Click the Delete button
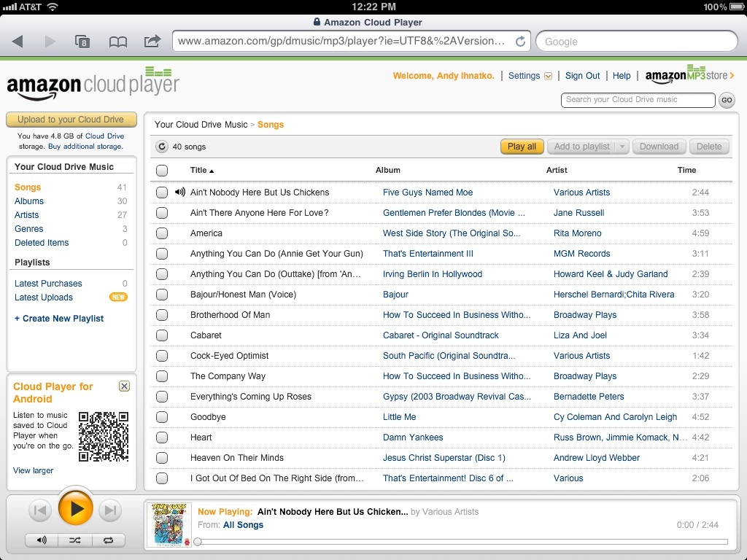Image resolution: width=747 pixels, height=560 pixels. (x=709, y=147)
